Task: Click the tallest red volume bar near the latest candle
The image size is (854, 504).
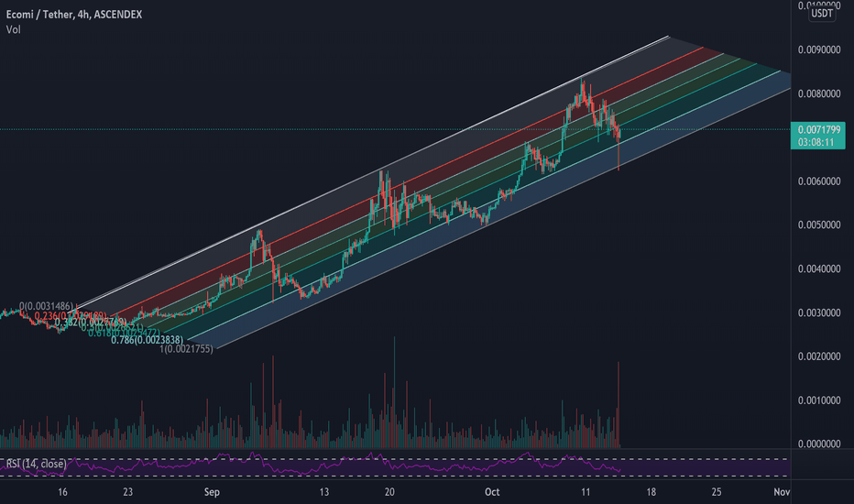Action: [x=619, y=404]
